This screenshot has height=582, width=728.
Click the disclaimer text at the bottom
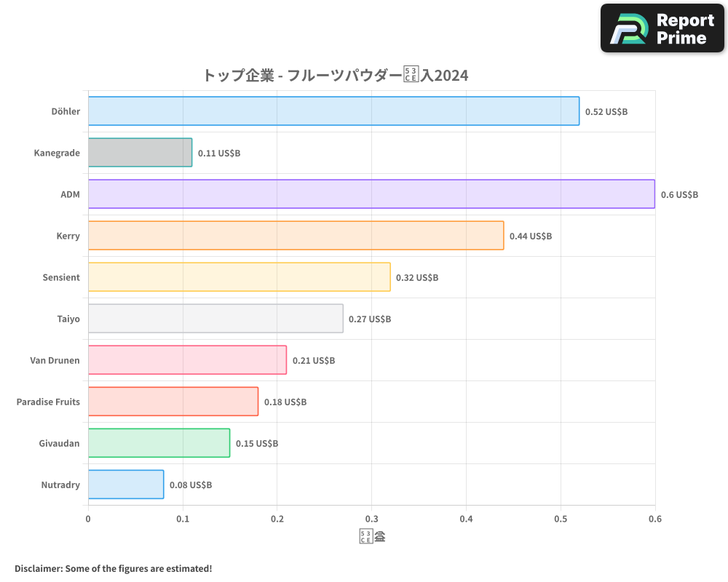(113, 568)
